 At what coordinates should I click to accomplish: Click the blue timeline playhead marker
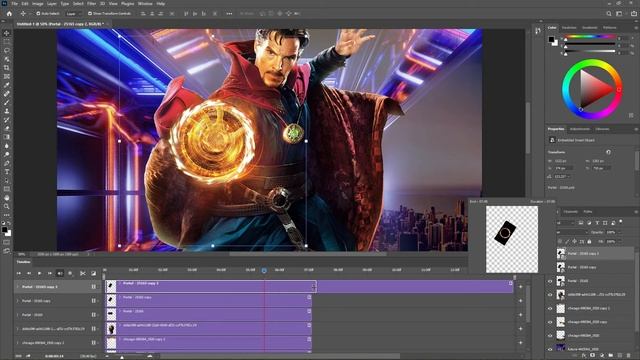(264, 271)
